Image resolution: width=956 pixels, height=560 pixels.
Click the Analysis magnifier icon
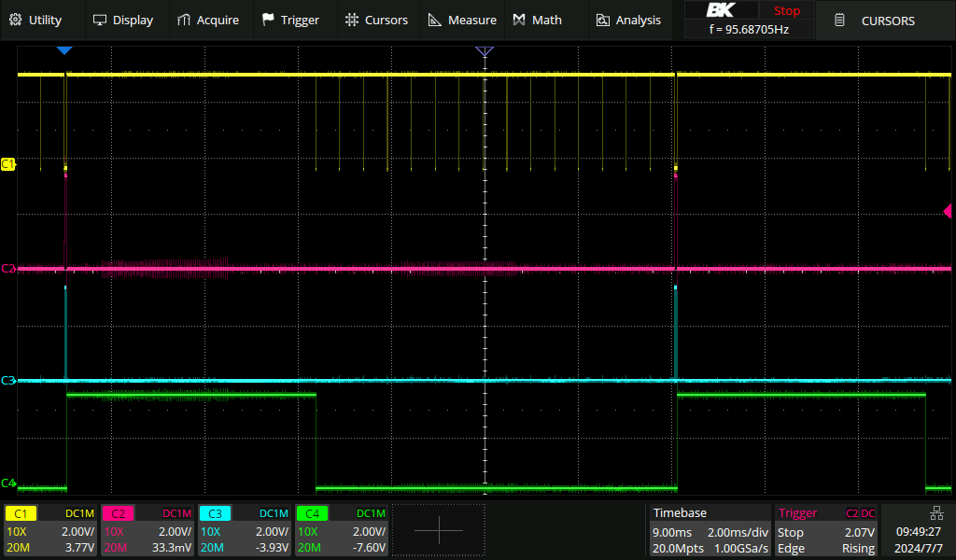click(x=602, y=21)
